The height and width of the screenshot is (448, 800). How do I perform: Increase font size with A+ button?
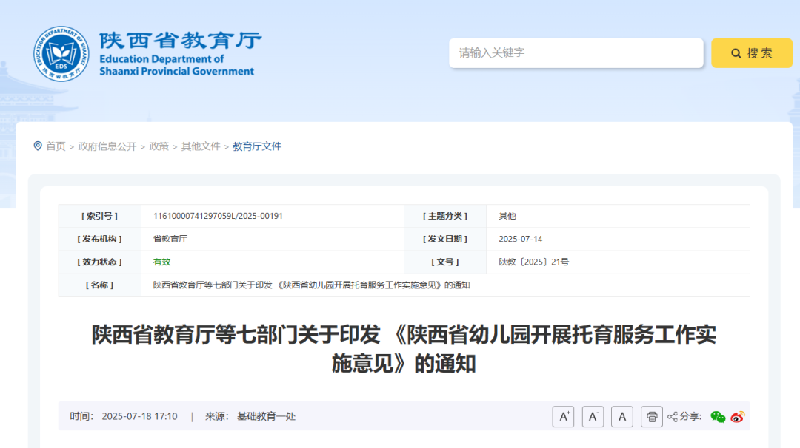click(563, 417)
